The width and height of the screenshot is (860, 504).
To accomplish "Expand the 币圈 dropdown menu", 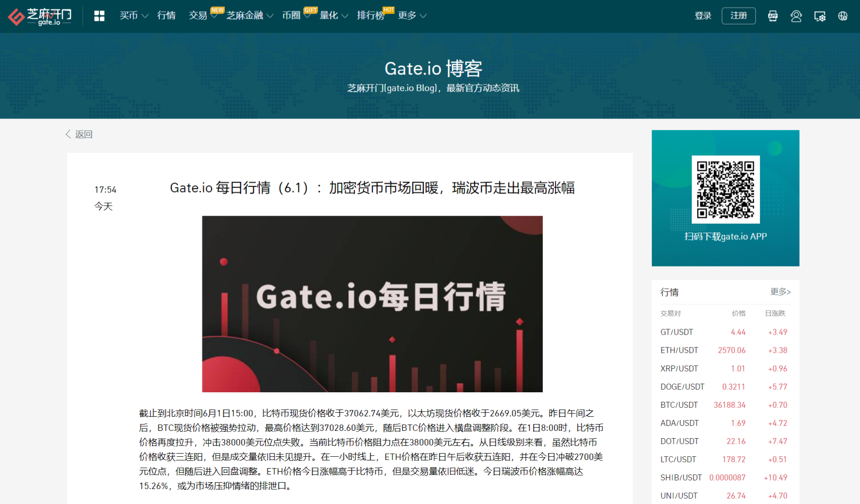I will click(x=296, y=15).
